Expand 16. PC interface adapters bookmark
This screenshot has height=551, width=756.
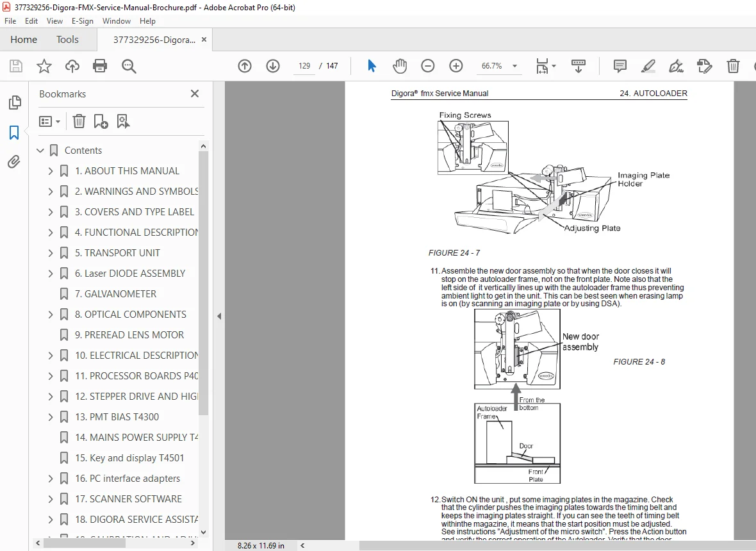(51, 478)
